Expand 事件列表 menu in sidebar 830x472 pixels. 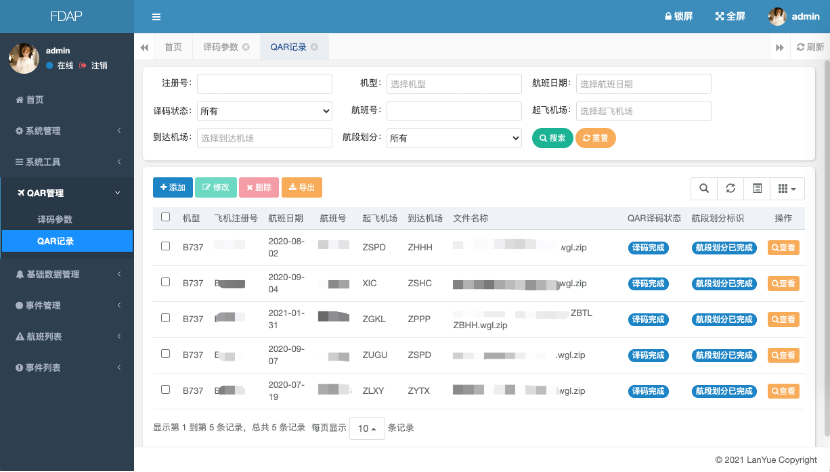67,368
